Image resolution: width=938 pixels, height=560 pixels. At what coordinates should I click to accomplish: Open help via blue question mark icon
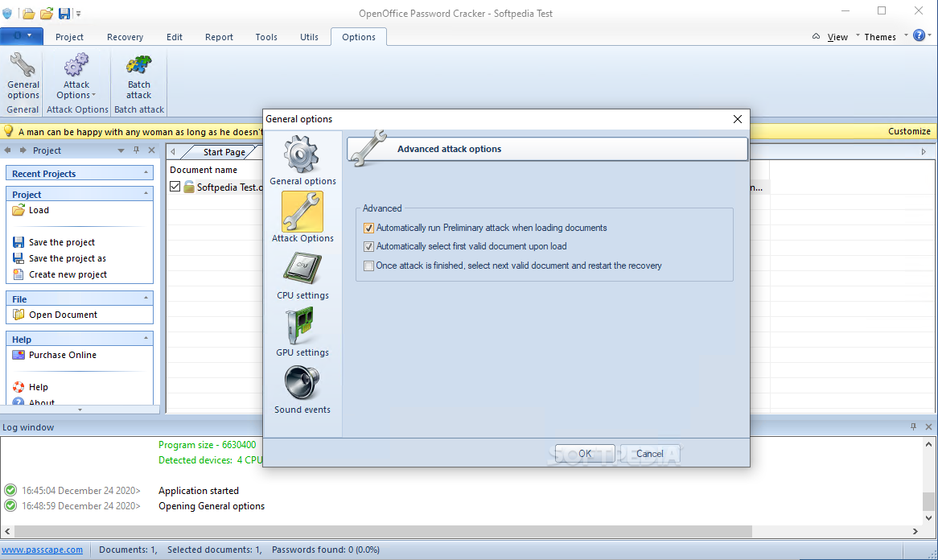919,36
